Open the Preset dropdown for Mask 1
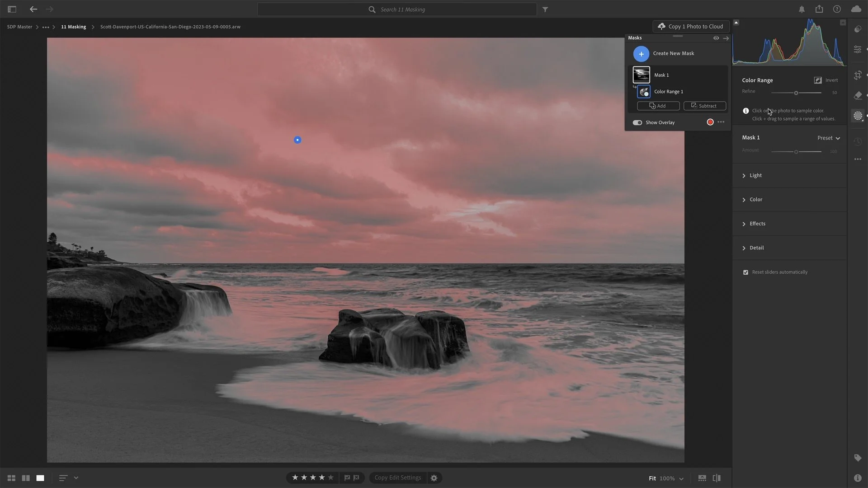This screenshot has height=488, width=868. click(828, 138)
